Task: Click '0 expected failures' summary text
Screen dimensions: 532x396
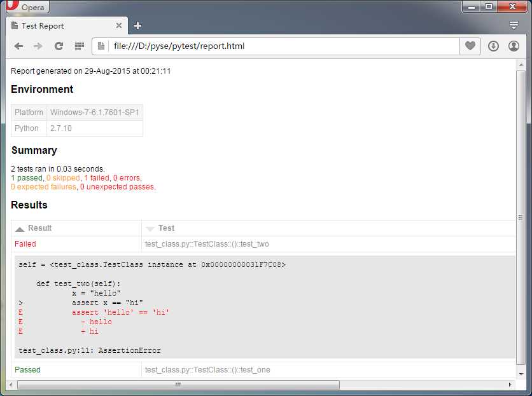Action: (x=43, y=187)
